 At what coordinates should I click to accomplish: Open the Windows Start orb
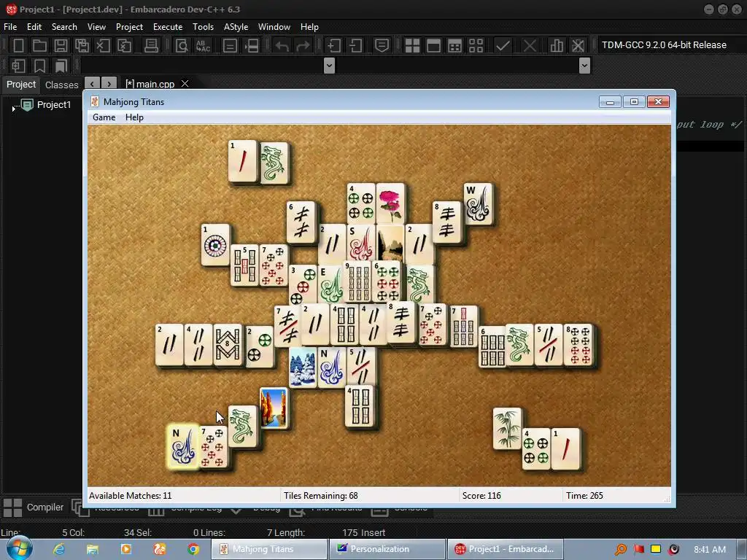[x=20, y=548]
